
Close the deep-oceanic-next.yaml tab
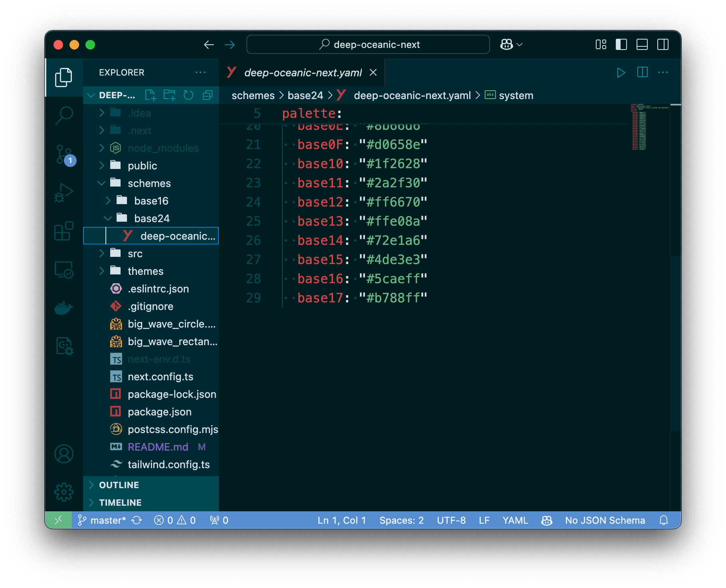373,72
